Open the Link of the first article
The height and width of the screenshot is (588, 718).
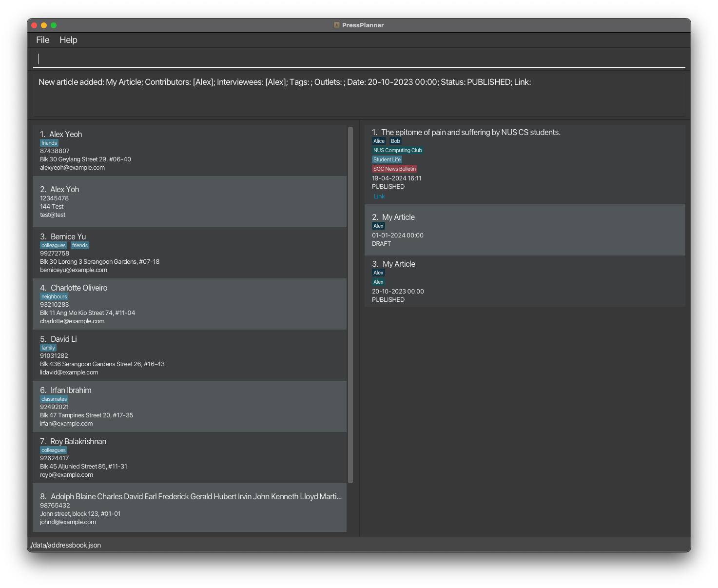coord(379,196)
